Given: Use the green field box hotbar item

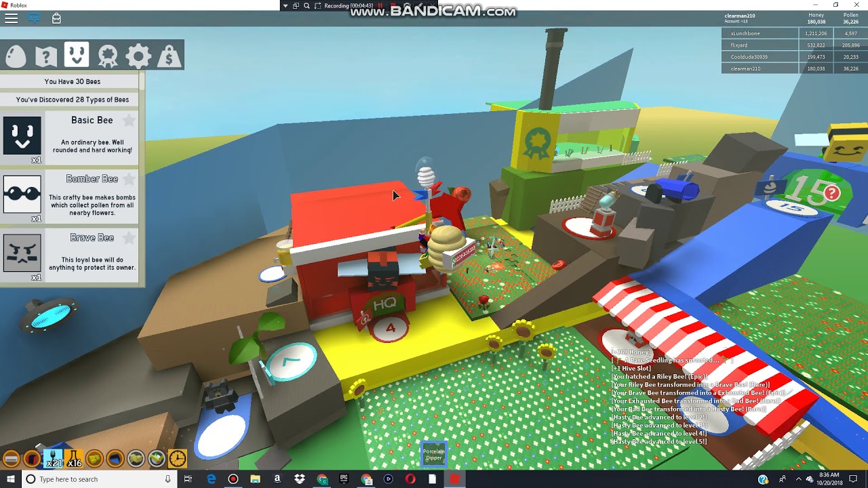Looking at the screenshot, I should (x=157, y=459).
